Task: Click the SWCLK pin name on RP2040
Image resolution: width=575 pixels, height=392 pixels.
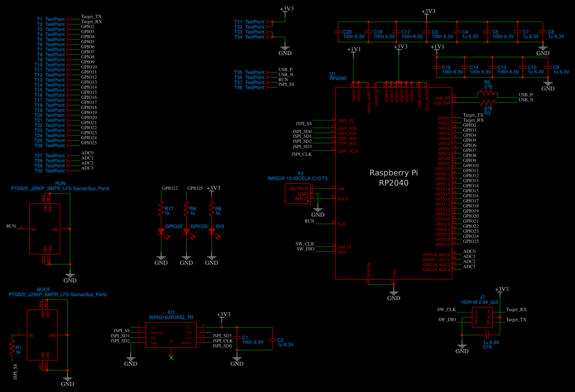Action: click(344, 247)
